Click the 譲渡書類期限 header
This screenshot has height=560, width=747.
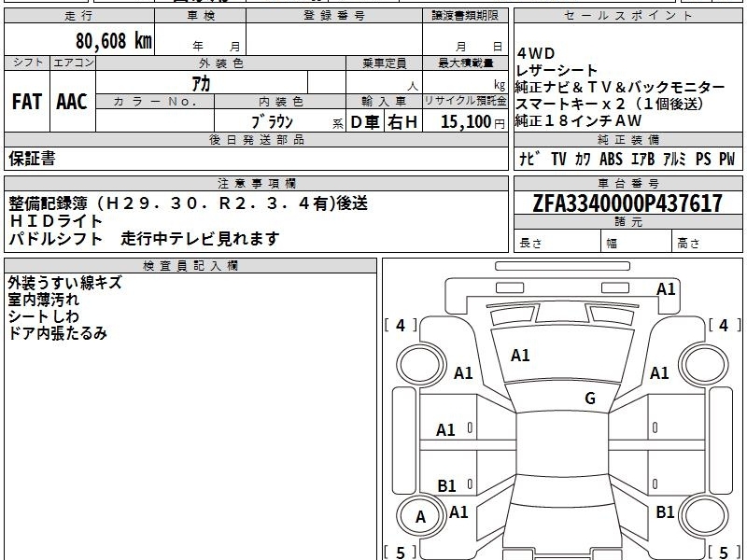coord(465,16)
